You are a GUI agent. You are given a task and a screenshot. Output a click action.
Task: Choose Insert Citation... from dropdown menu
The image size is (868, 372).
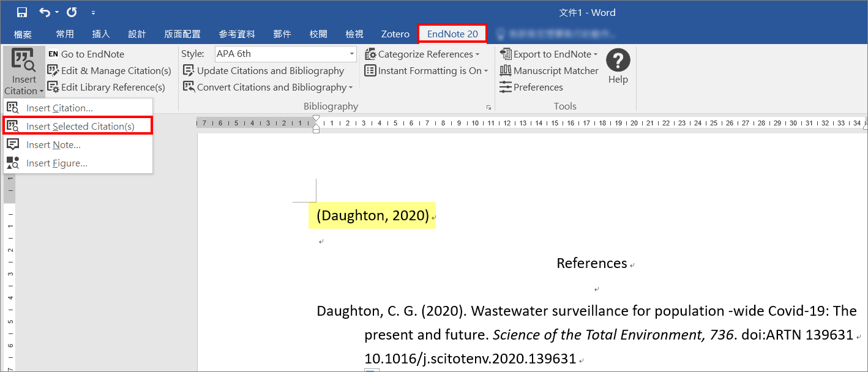78,108
